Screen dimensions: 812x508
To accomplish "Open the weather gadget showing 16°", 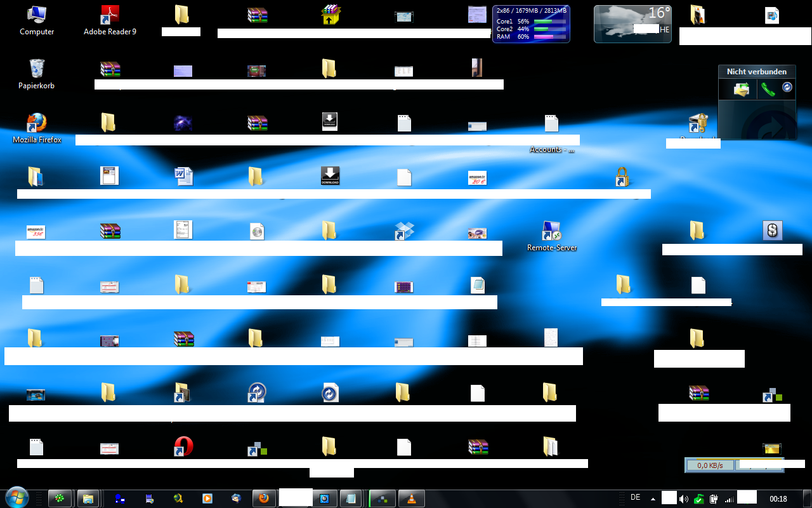I will 632,24.
